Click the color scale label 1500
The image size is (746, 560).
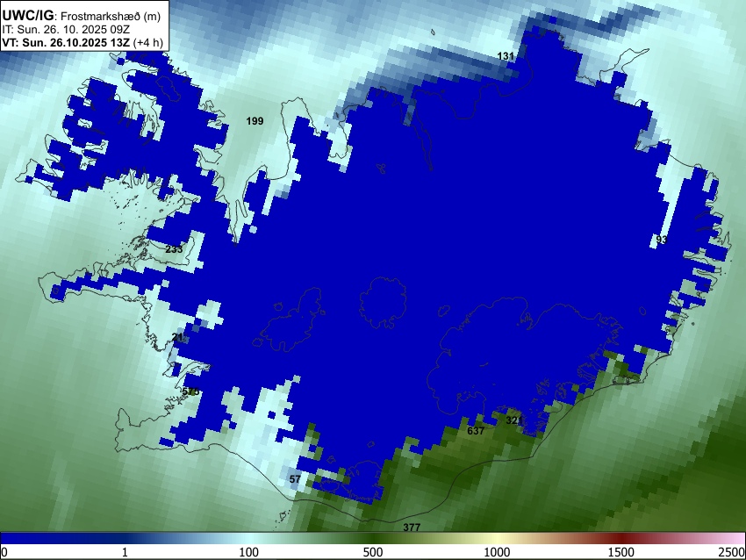pos(621,552)
